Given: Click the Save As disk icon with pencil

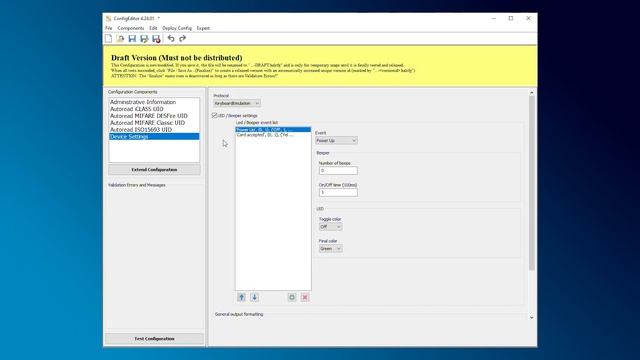Looking at the screenshot, I should pos(144,38).
